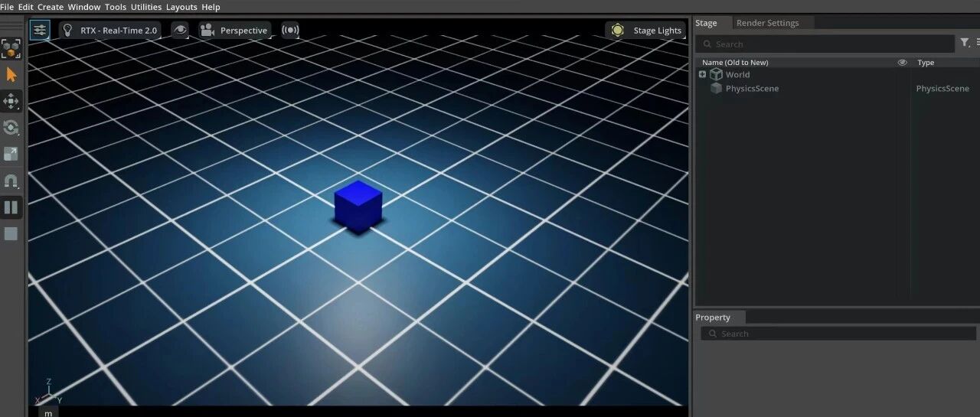
Task: Open the Edit menu
Action: coord(26,7)
